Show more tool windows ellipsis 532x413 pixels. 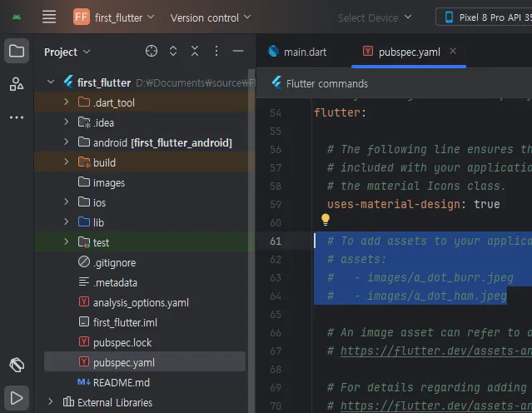17,117
